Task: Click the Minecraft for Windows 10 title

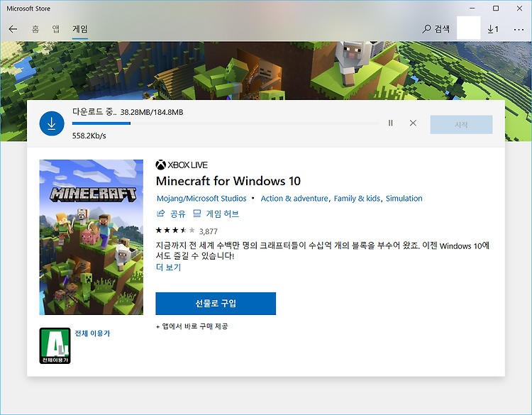Action: (x=228, y=181)
